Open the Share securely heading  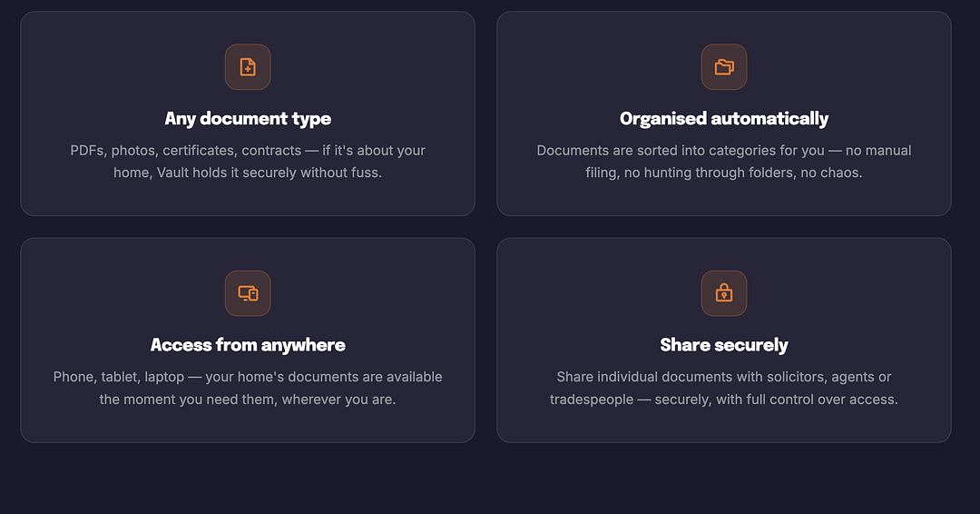point(724,345)
